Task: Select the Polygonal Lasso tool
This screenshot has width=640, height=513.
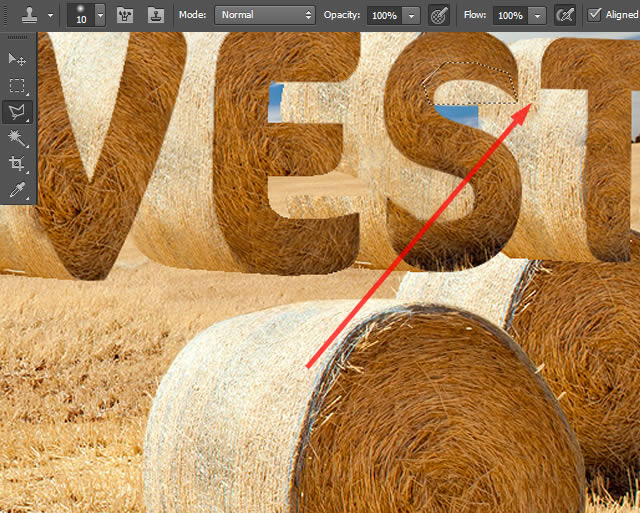Action: tap(17, 112)
